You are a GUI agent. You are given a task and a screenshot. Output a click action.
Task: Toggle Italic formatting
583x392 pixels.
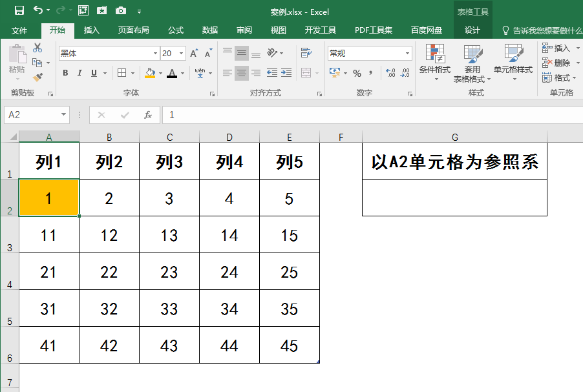coord(79,73)
